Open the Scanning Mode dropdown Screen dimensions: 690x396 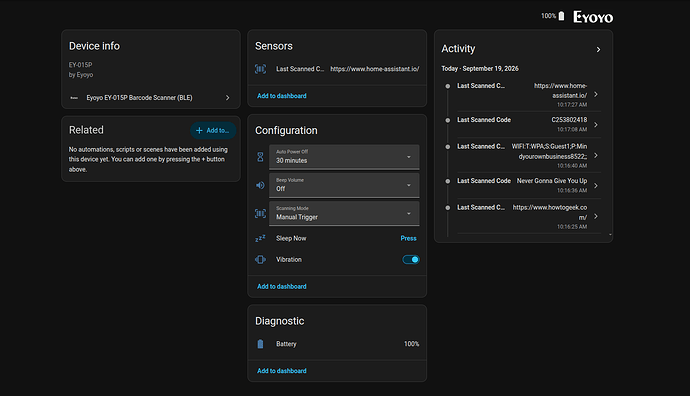(x=344, y=213)
